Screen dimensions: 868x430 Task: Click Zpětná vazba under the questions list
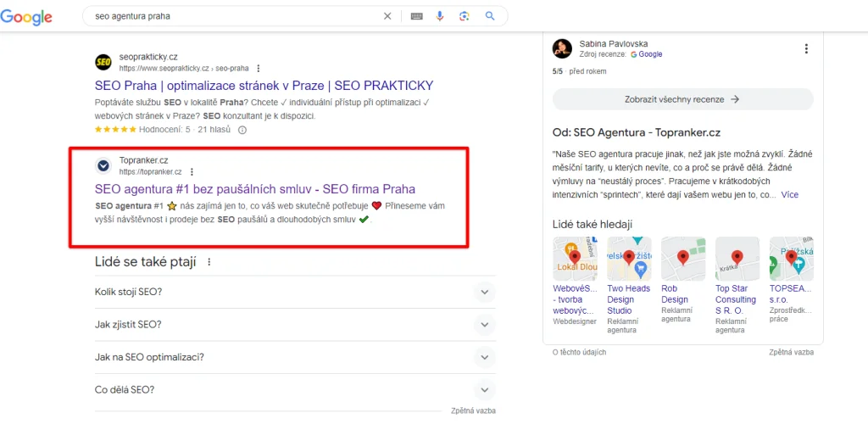coord(473,411)
